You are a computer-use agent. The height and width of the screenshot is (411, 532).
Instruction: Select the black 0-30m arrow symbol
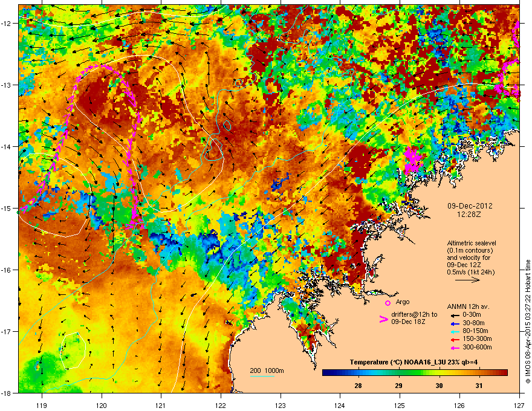click(455, 315)
